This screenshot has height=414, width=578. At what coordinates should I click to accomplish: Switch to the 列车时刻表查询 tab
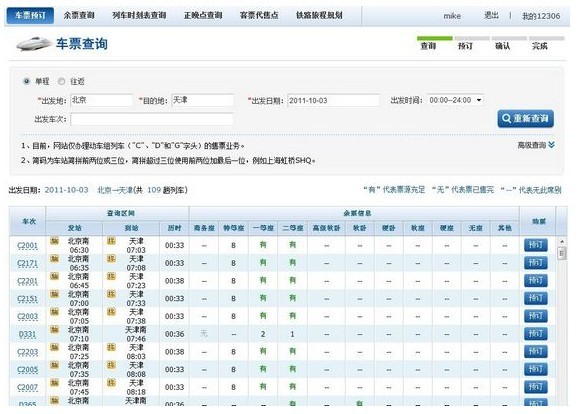tap(139, 15)
